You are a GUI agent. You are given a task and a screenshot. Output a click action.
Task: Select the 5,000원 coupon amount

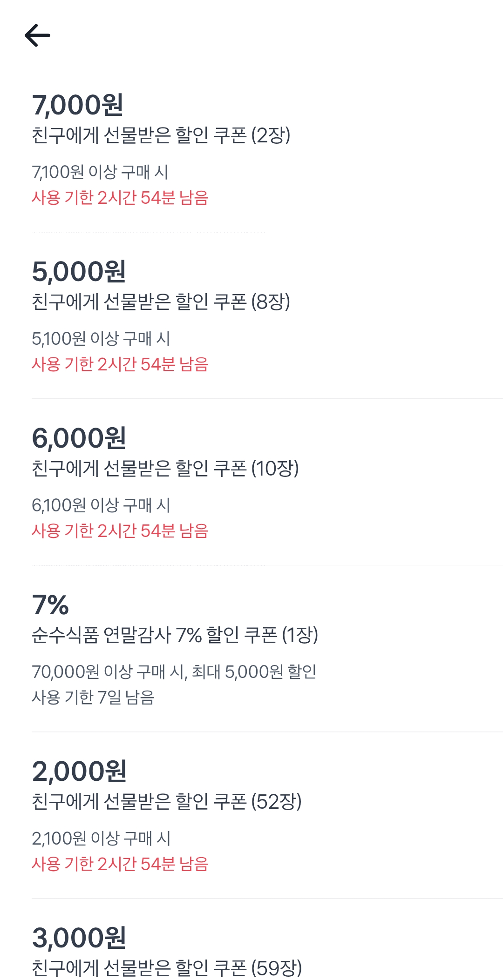pos(79,272)
